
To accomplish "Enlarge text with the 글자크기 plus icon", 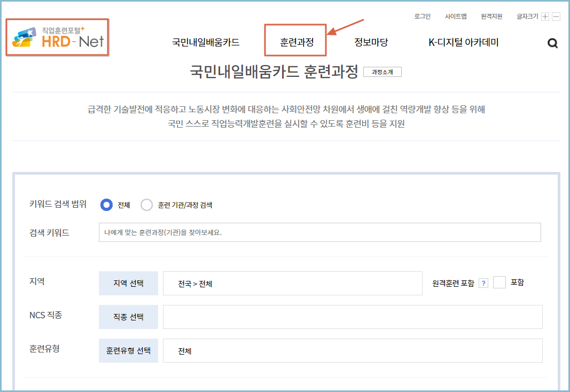I will [544, 17].
